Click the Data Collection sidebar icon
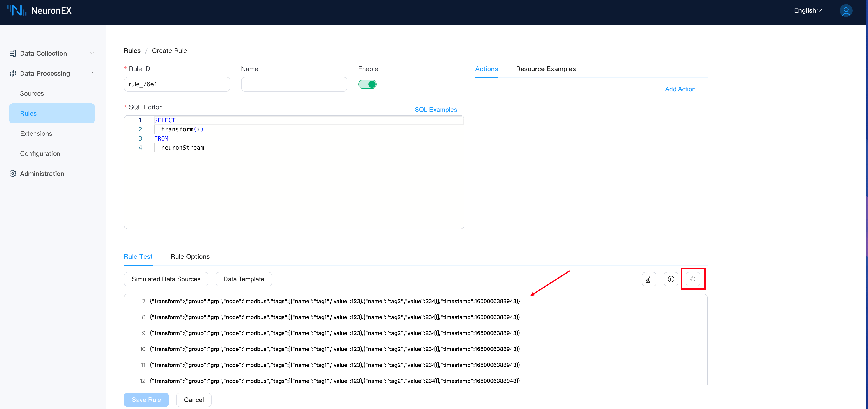Image resolution: width=868 pixels, height=409 pixels. click(x=13, y=53)
